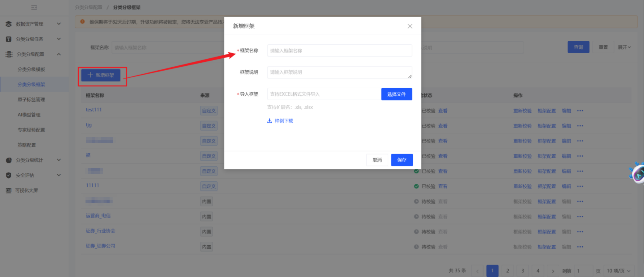Expand the 分类分级任务 menu chevron

(59, 39)
